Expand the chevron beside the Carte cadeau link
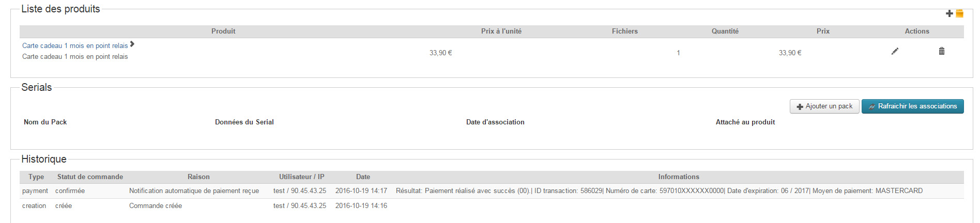Viewport: 980px width, 223px height. point(132,44)
